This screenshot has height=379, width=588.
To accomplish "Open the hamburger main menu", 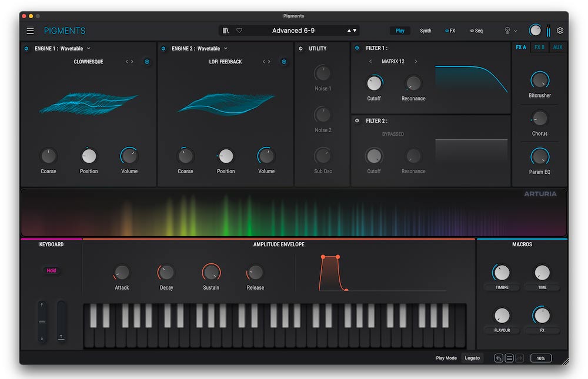I will [30, 31].
